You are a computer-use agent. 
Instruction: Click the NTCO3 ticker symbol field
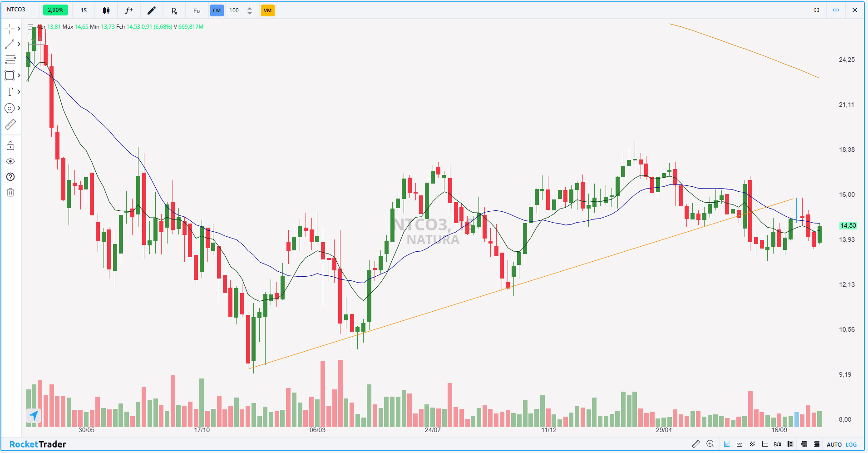click(x=16, y=10)
